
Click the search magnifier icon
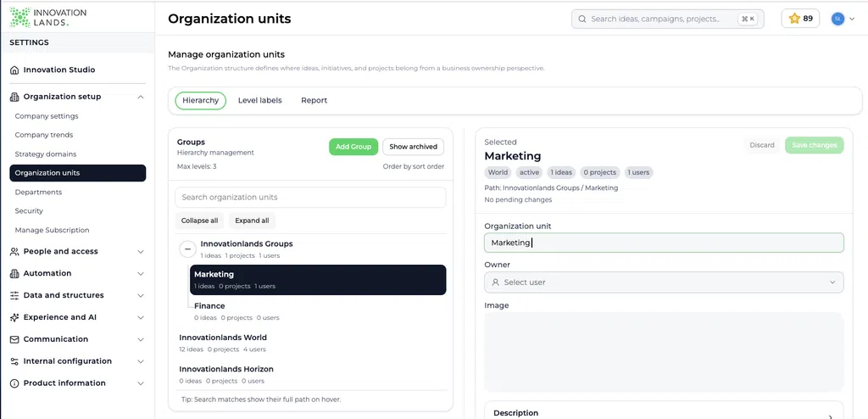pyautogui.click(x=582, y=19)
